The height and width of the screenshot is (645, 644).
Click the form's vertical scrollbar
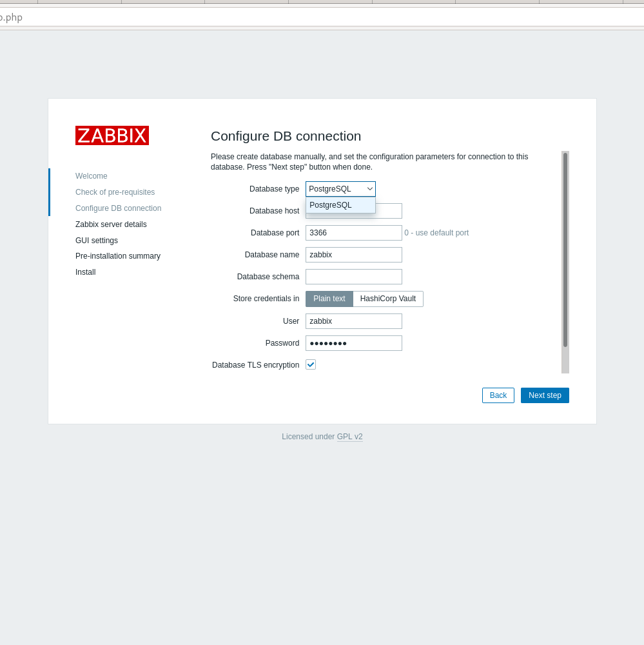pos(565,262)
